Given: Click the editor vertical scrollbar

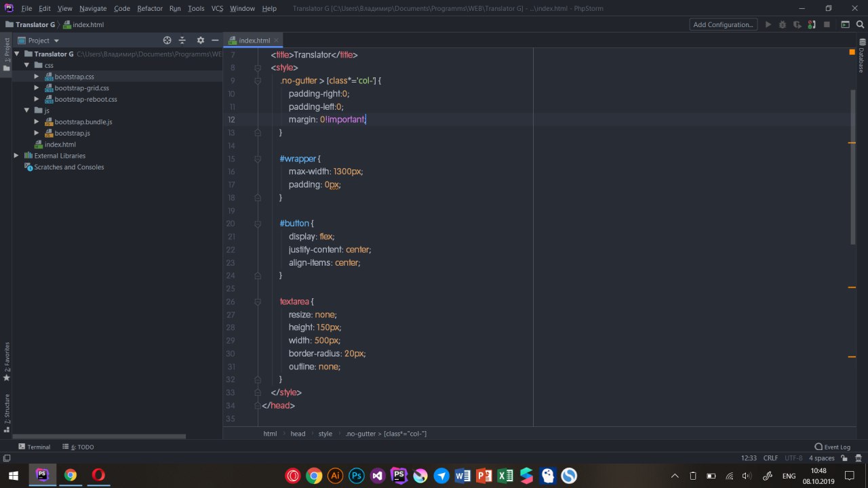Looking at the screenshot, I should (853, 166).
